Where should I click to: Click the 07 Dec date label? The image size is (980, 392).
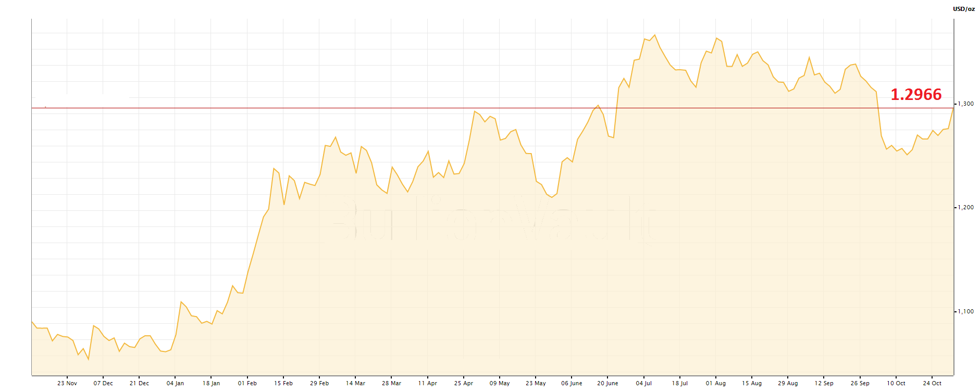coord(103,383)
